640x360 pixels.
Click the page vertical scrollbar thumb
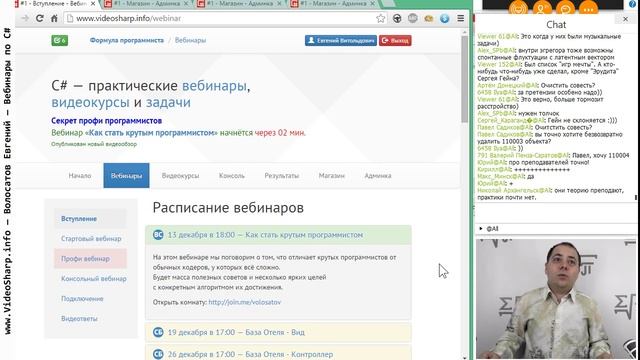[464, 80]
